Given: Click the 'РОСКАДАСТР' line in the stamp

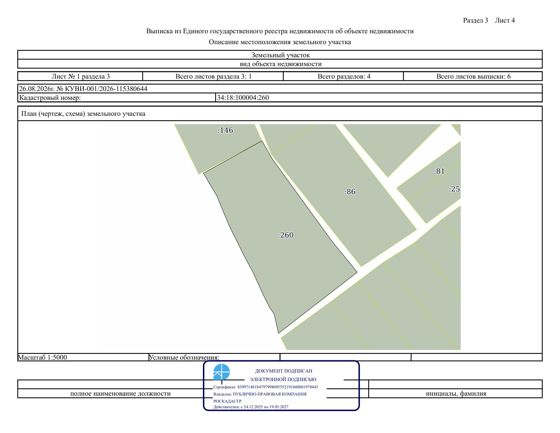Looking at the screenshot, I should tap(228, 401).
